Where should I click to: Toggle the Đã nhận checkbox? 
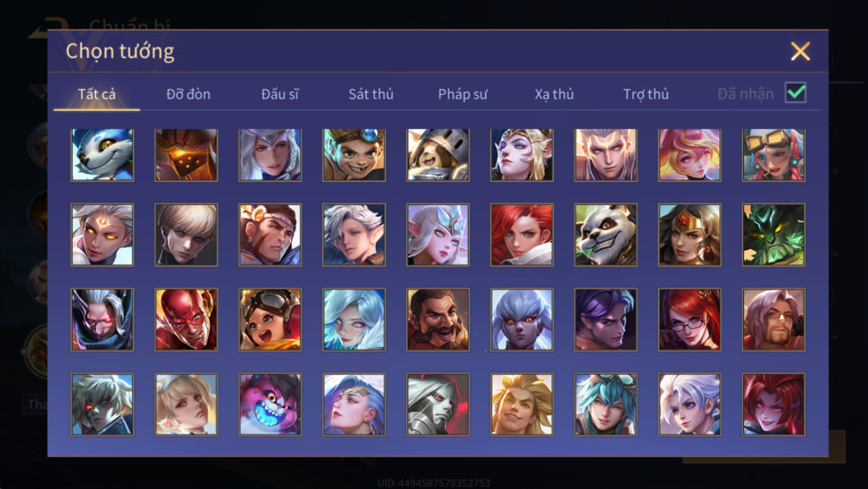point(795,93)
